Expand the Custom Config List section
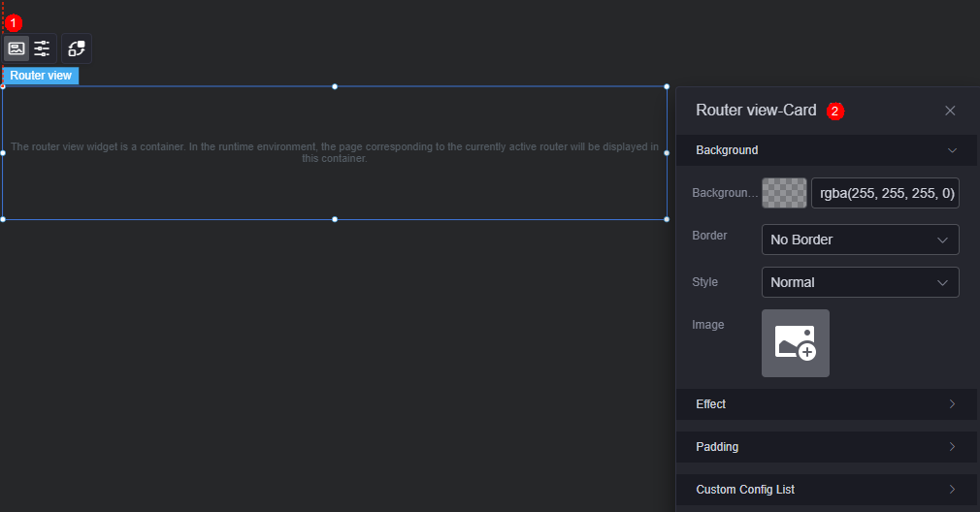 (827, 490)
